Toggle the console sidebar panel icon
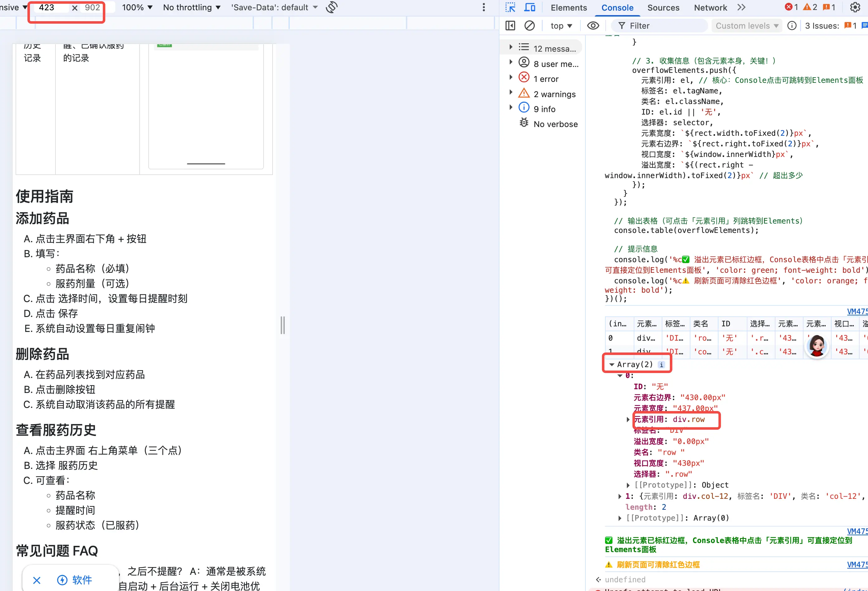Screen dimensions: 868x591 tap(510, 26)
